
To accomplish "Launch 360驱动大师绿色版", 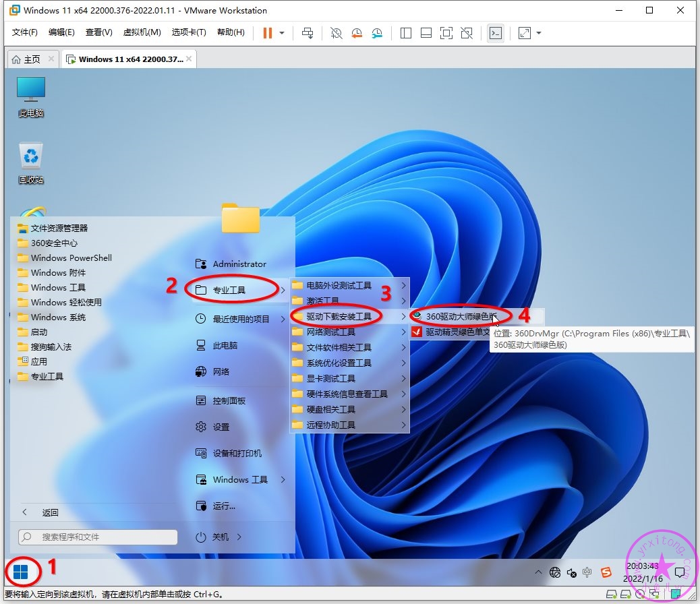I will point(477,317).
